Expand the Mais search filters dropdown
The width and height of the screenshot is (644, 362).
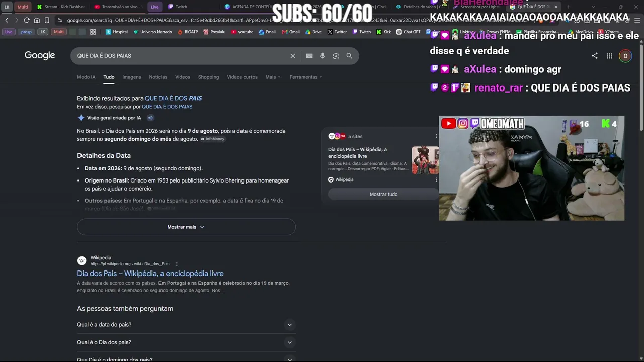273,77
